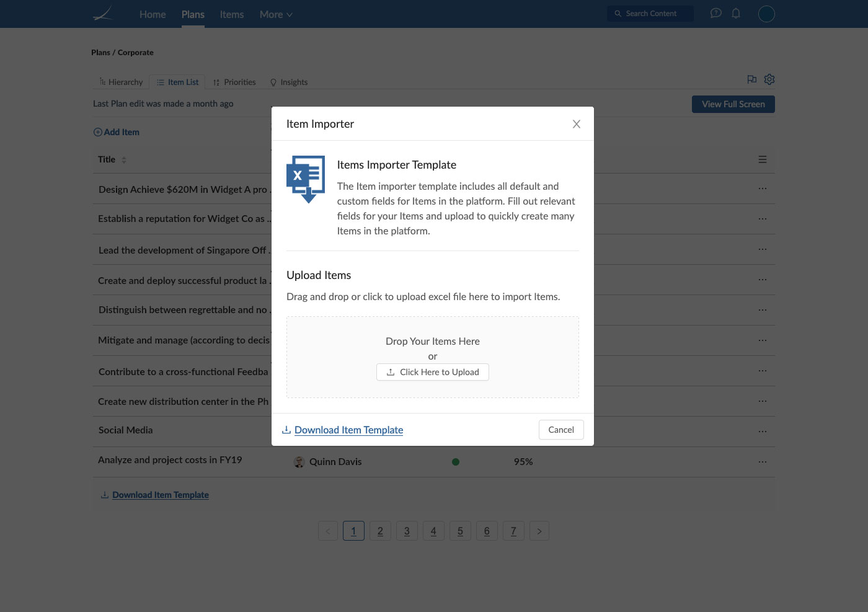
Task: Open options for Create new distribution center row
Action: coord(763,401)
